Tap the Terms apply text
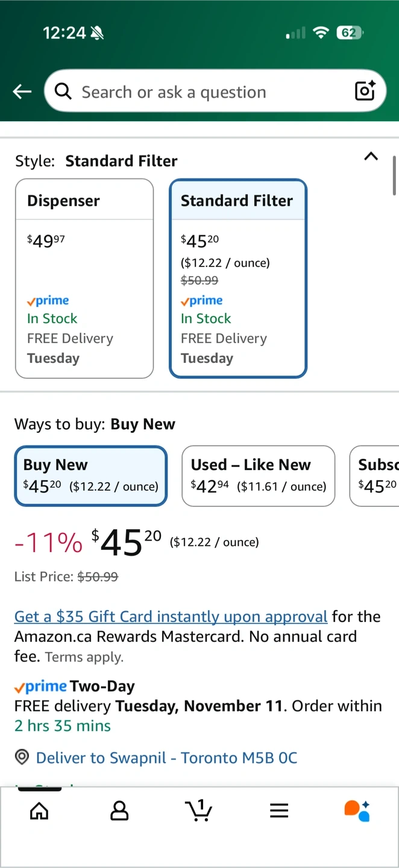 (84, 658)
